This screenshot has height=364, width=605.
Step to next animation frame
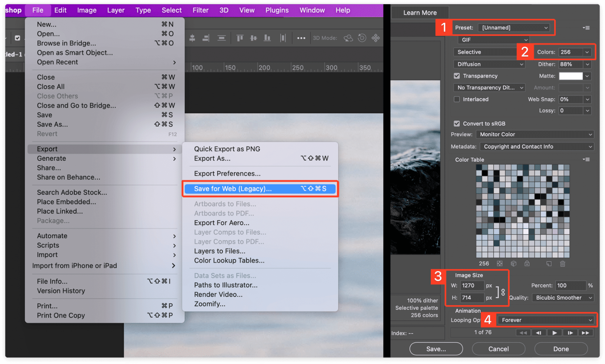(x=570, y=333)
